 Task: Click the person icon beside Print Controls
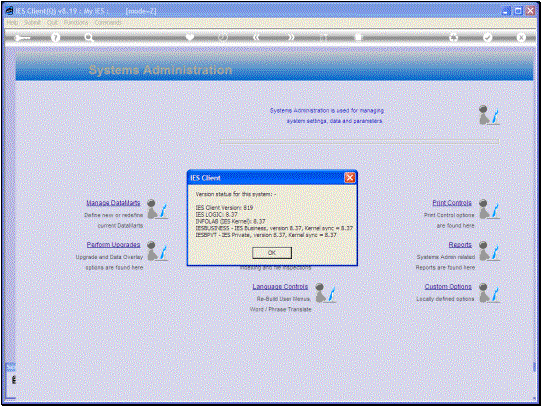(x=489, y=209)
